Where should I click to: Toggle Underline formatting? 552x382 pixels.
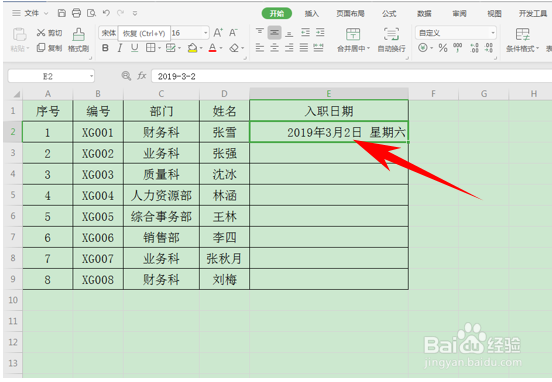pyautogui.click(x=134, y=48)
